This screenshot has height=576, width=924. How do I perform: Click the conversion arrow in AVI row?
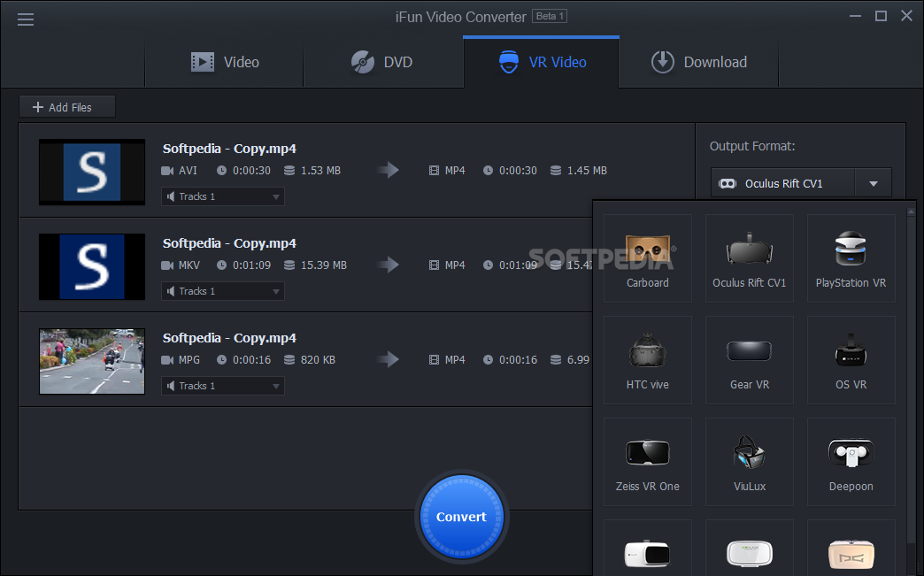click(x=389, y=170)
